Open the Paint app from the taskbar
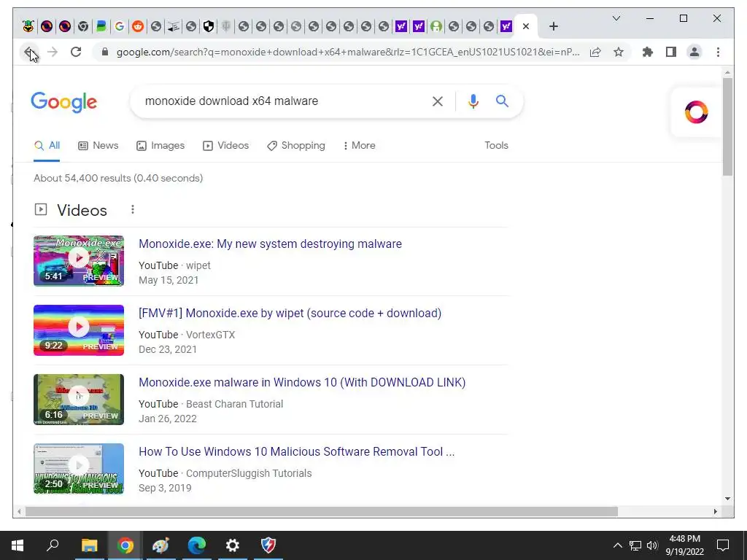The height and width of the screenshot is (560, 747). point(160,545)
